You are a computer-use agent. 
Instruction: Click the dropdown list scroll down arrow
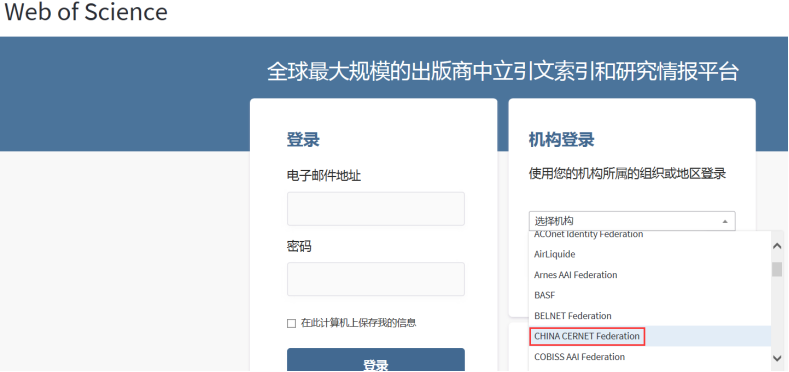[x=777, y=358]
